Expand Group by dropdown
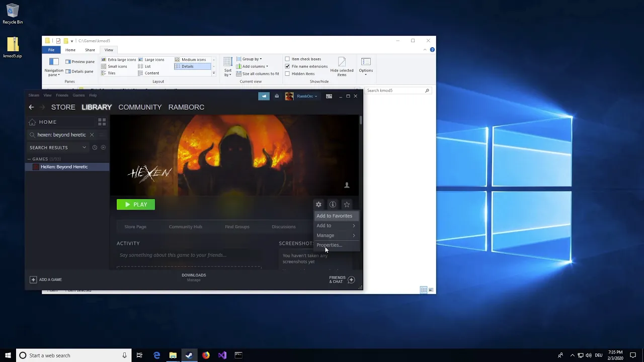The width and height of the screenshot is (644, 362). click(249, 59)
